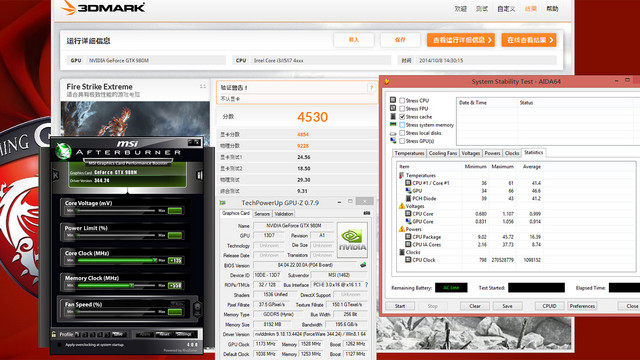Screen dimensions: 640x360
Task: Click the 3DMark logo
Action: coord(102,7)
